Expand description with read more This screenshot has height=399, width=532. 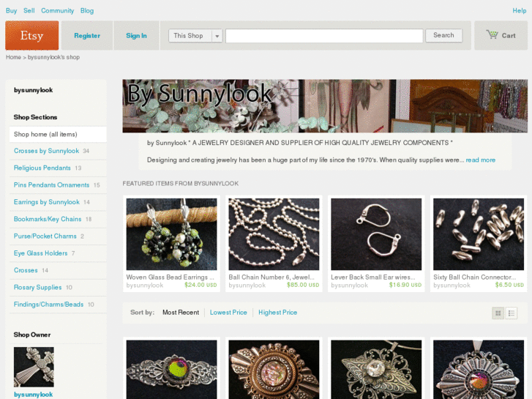coord(481,160)
